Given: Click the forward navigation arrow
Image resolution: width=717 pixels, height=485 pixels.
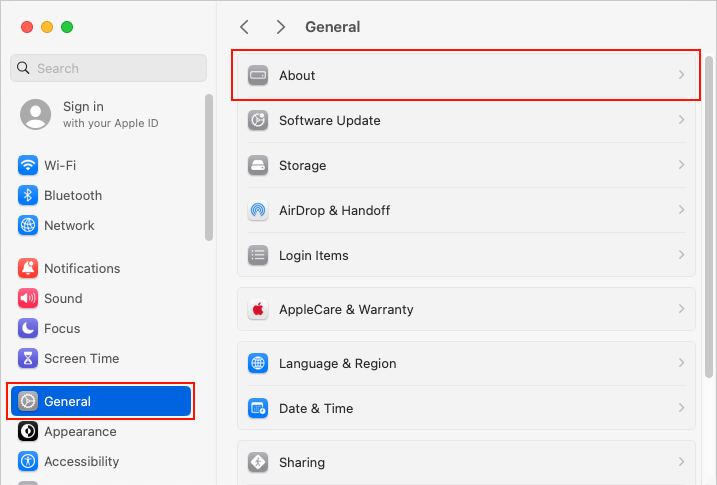Looking at the screenshot, I should (x=281, y=27).
